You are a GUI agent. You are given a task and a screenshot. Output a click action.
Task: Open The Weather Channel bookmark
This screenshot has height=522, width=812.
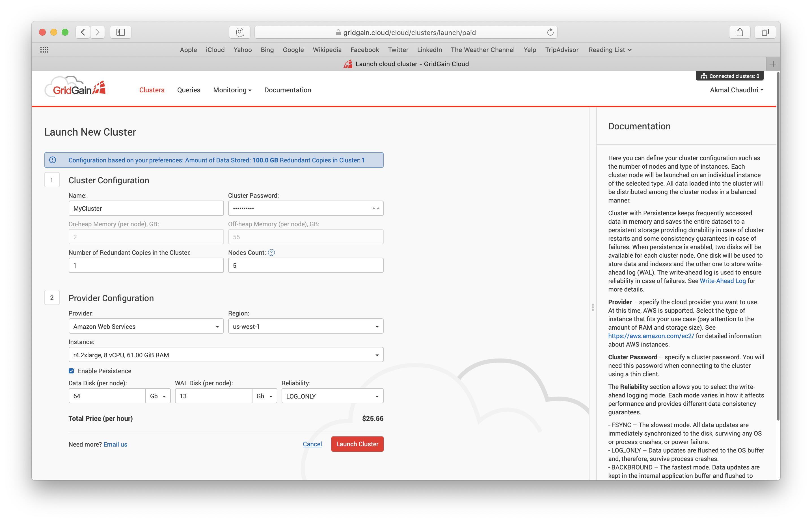[482, 50]
